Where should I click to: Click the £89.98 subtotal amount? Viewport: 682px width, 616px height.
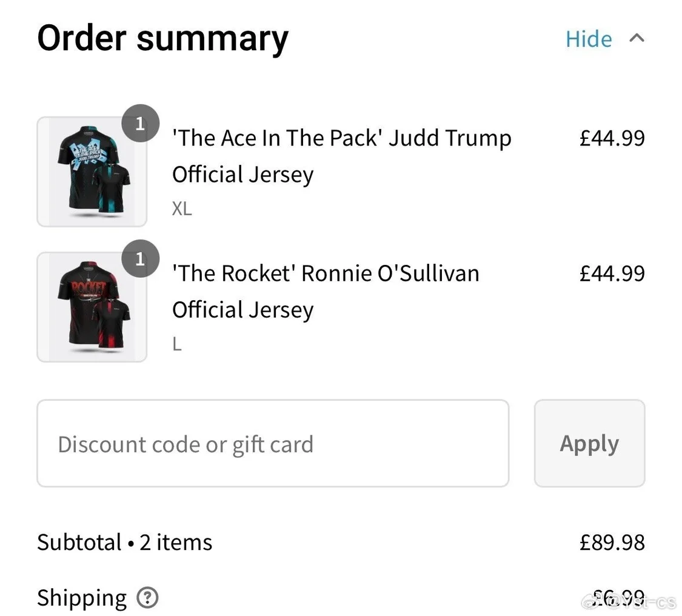(x=612, y=542)
